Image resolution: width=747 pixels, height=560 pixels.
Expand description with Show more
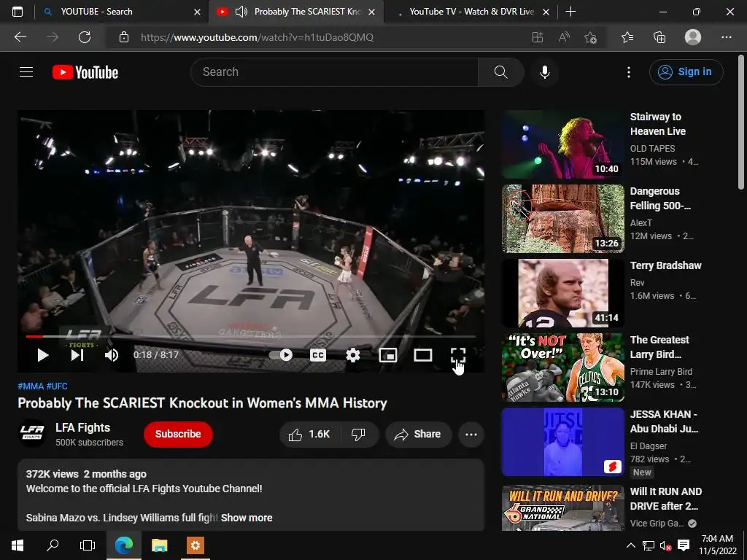247,518
